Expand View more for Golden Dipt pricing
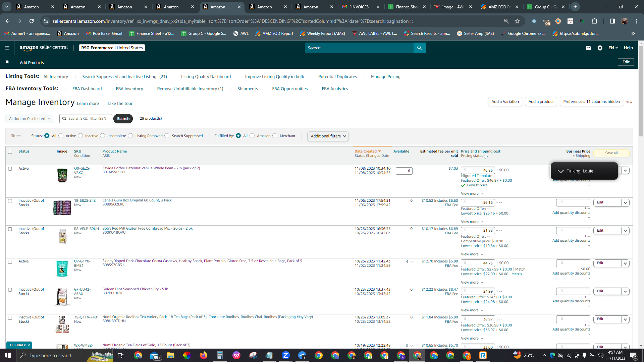 [x=472, y=310]
